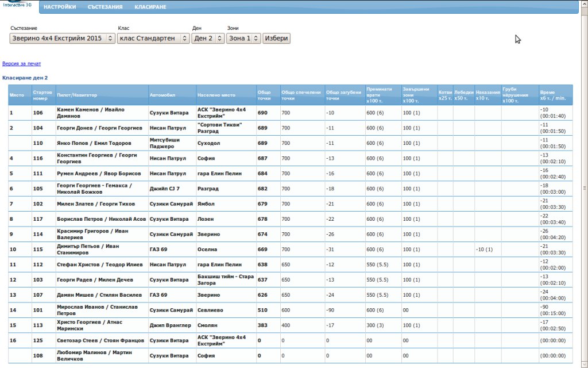Open the СЪСТЕЗАНИЯ menu
This screenshot has height=368, width=588.
105,7
